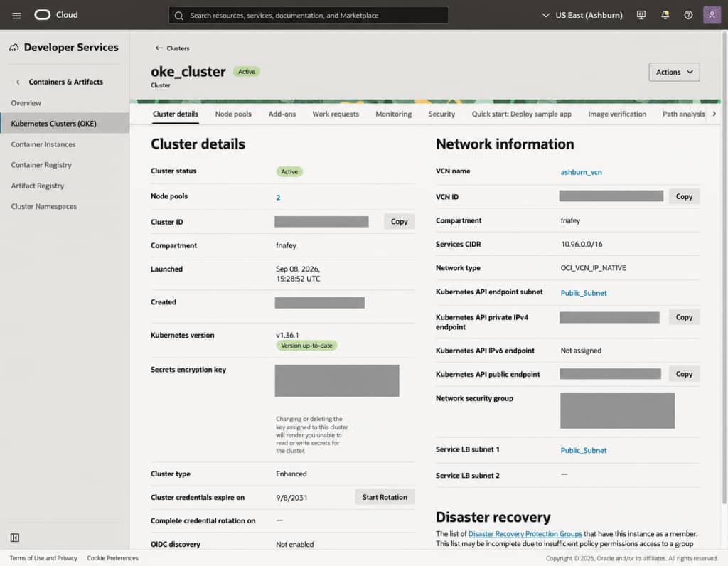The height and width of the screenshot is (566, 728).
Task: Focus the search resources field
Action: [309, 16]
